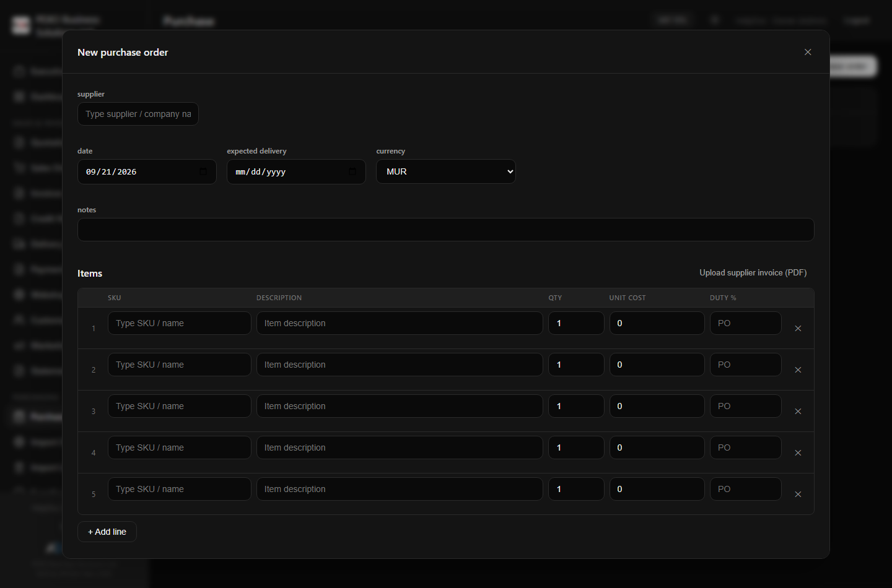The image size is (892, 588).
Task: Click the duty % field in row 5
Action: [746, 489]
